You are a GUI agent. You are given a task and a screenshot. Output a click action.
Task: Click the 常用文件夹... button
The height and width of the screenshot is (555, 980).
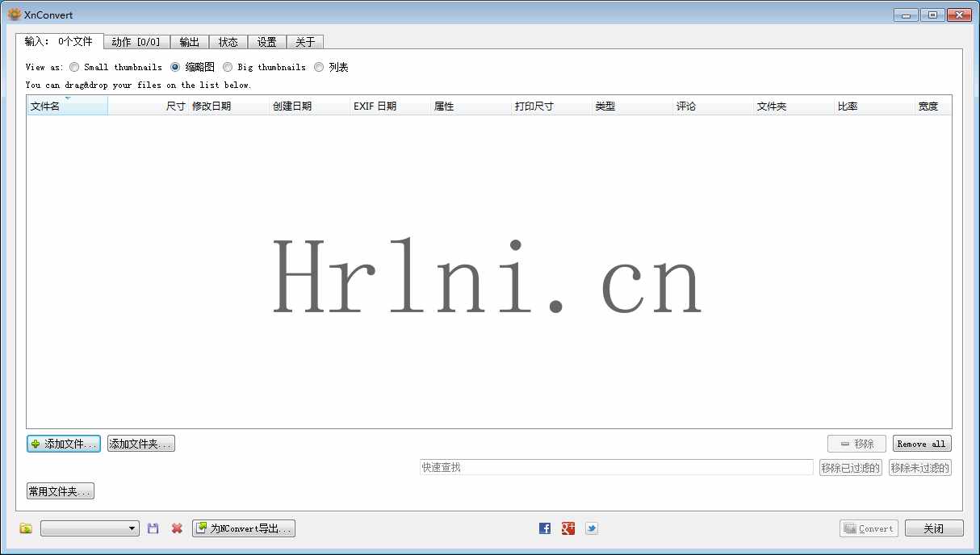61,490
